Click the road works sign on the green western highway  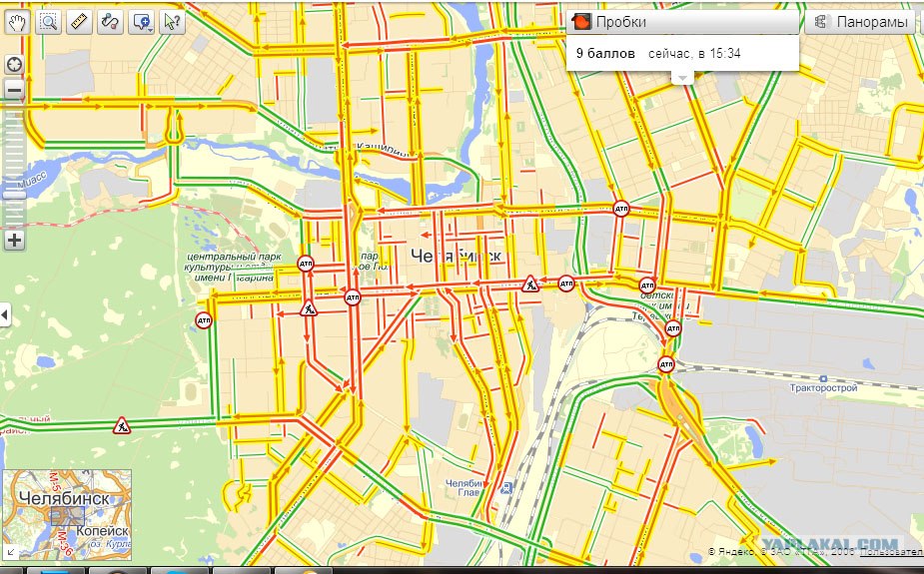[122, 425]
